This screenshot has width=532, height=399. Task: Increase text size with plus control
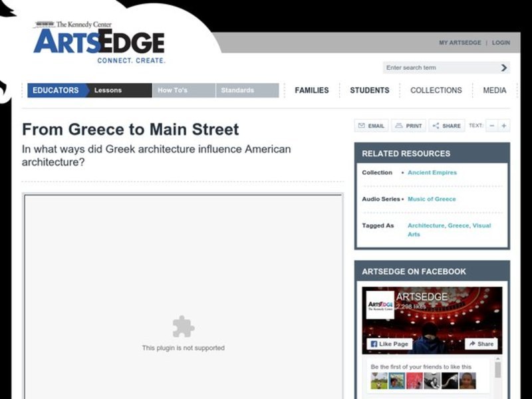click(503, 126)
